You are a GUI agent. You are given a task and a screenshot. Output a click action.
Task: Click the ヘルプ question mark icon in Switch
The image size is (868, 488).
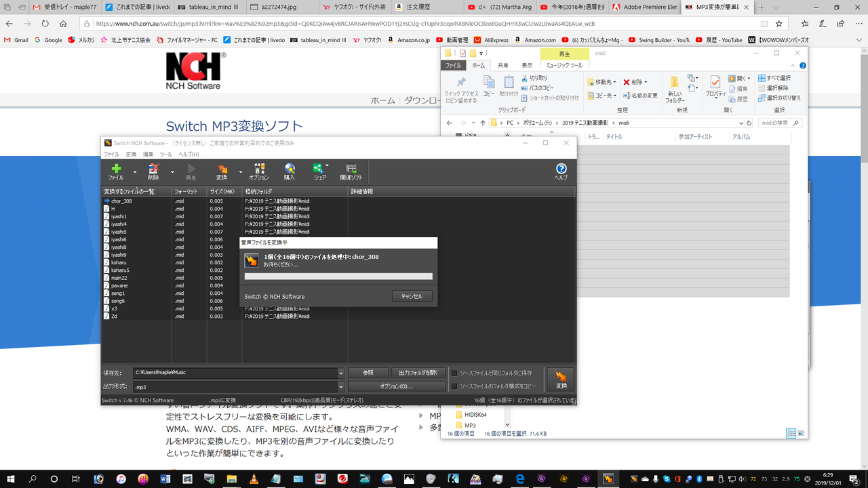(x=561, y=171)
